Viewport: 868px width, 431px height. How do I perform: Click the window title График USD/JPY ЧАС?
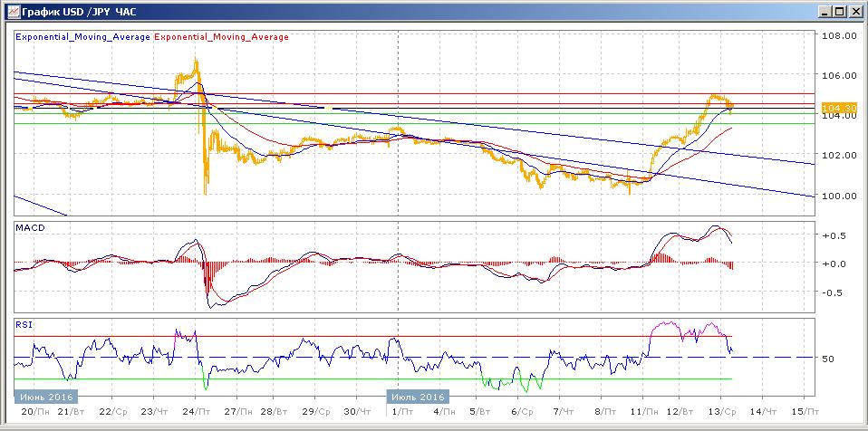79,11
